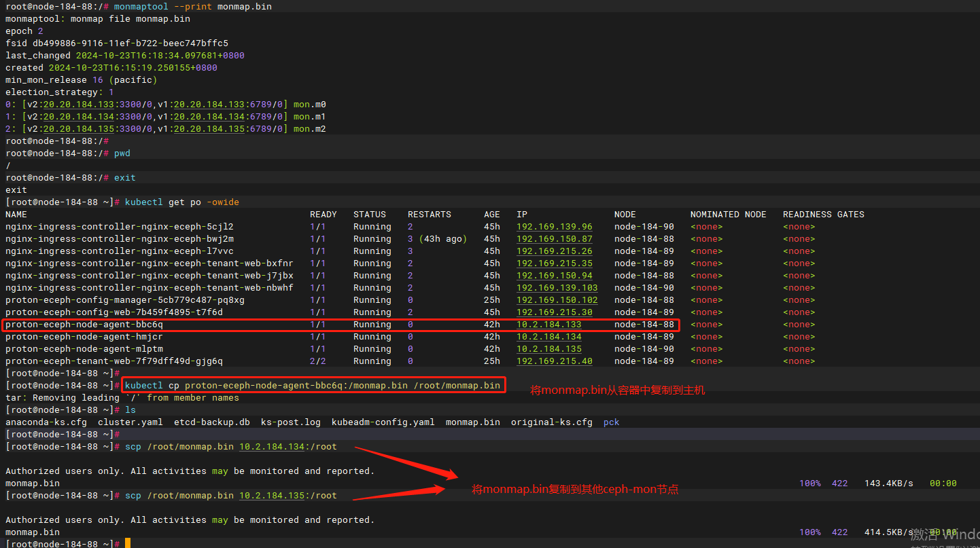Click the underlined IP 192.169.139.96
This screenshot has width=980, height=548.
(x=555, y=227)
